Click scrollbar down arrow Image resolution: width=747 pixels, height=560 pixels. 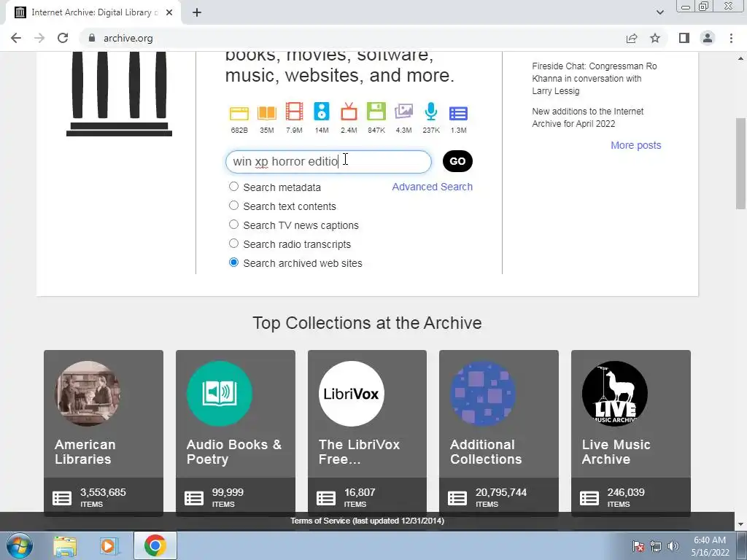pyautogui.click(x=740, y=524)
